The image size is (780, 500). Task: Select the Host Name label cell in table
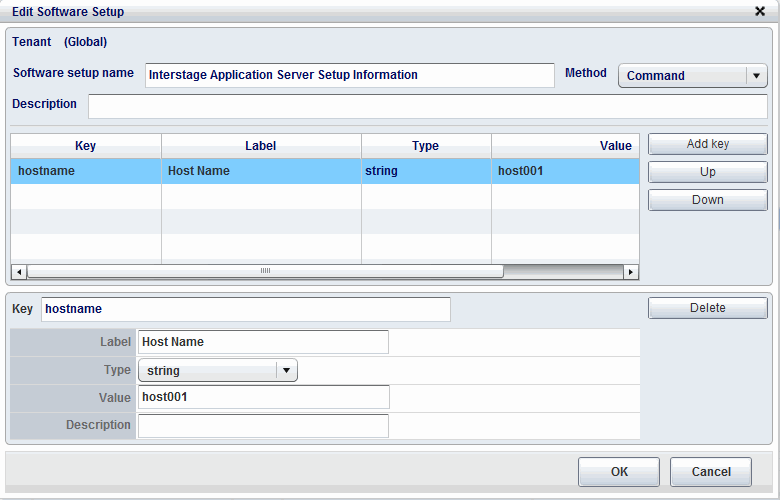click(261, 171)
